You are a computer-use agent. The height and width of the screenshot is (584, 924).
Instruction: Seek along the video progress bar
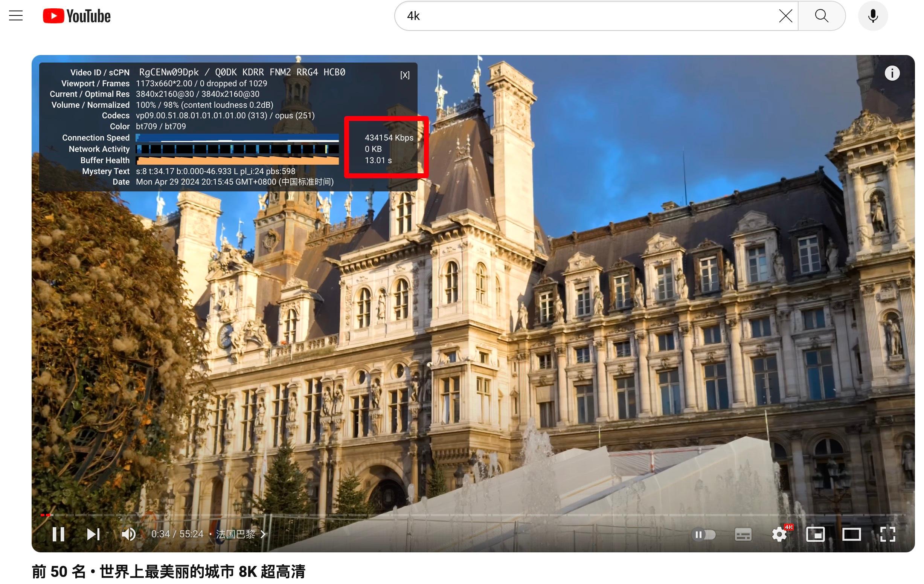click(473, 515)
